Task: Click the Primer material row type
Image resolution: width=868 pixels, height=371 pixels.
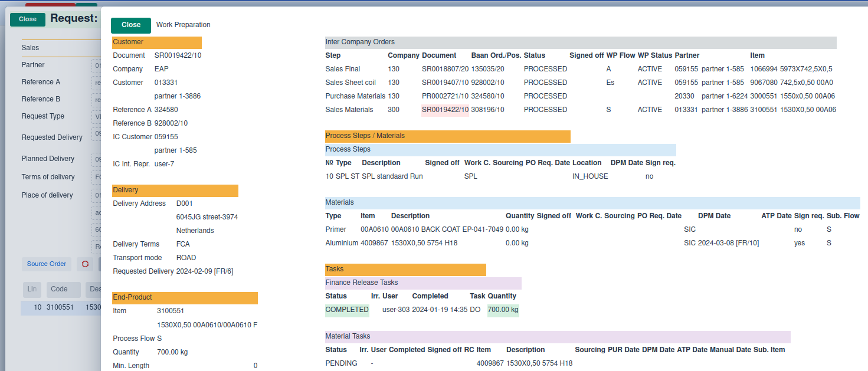Action: 336,229
